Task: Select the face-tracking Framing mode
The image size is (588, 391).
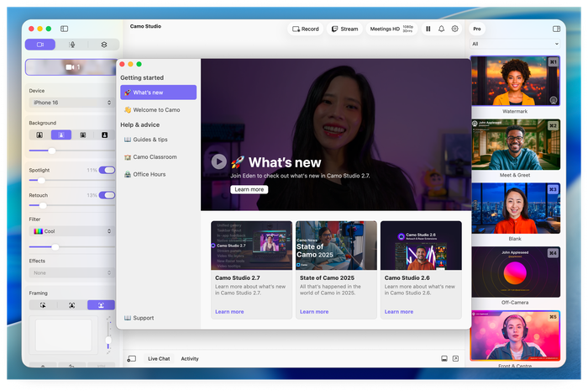Action: 71,305
